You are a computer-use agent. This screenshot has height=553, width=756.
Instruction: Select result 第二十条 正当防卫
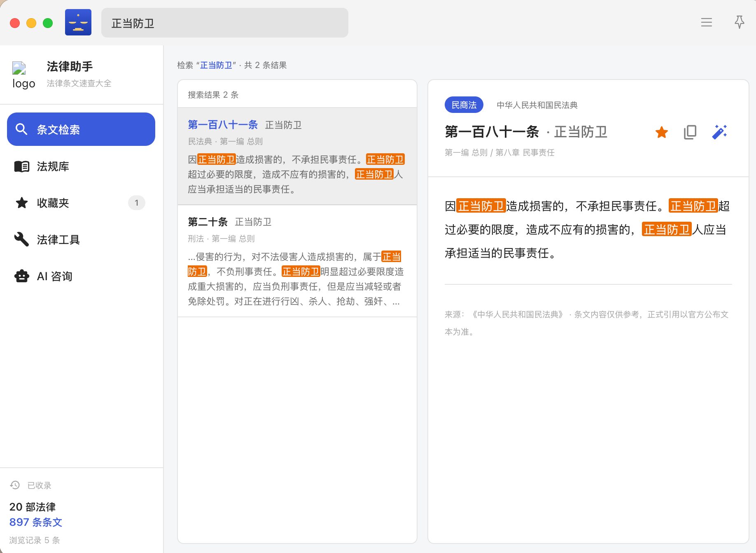(297, 261)
